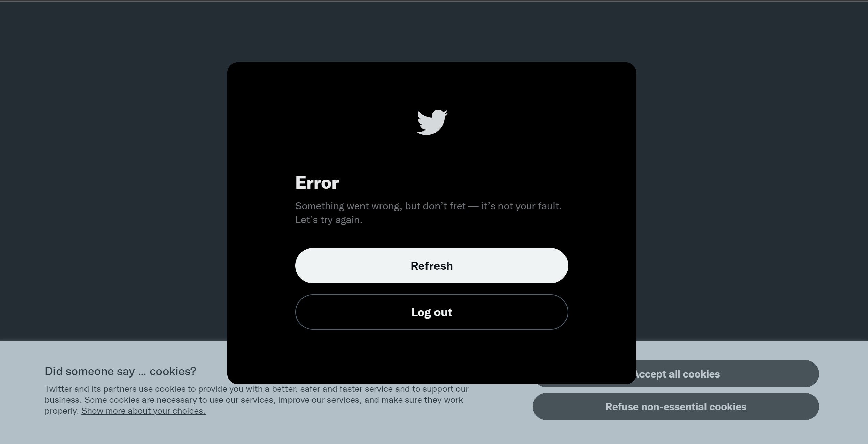Screen dimensions: 868x444
Task: Click the Log out button
Action: coord(432,311)
